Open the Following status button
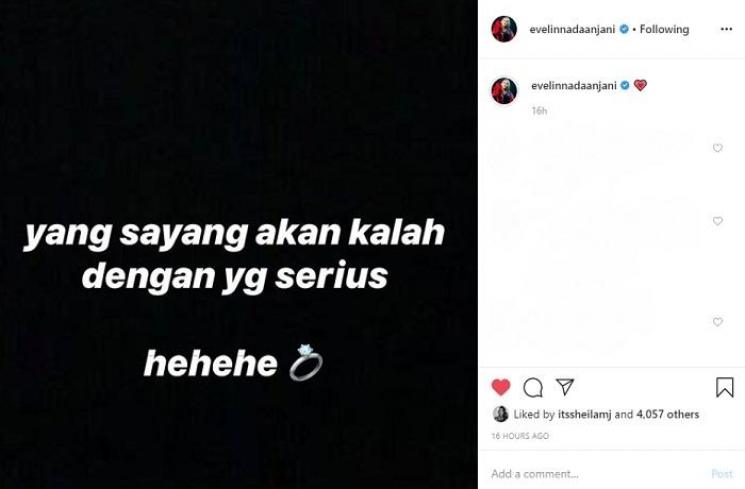The height and width of the screenshot is (489, 745). click(x=664, y=29)
